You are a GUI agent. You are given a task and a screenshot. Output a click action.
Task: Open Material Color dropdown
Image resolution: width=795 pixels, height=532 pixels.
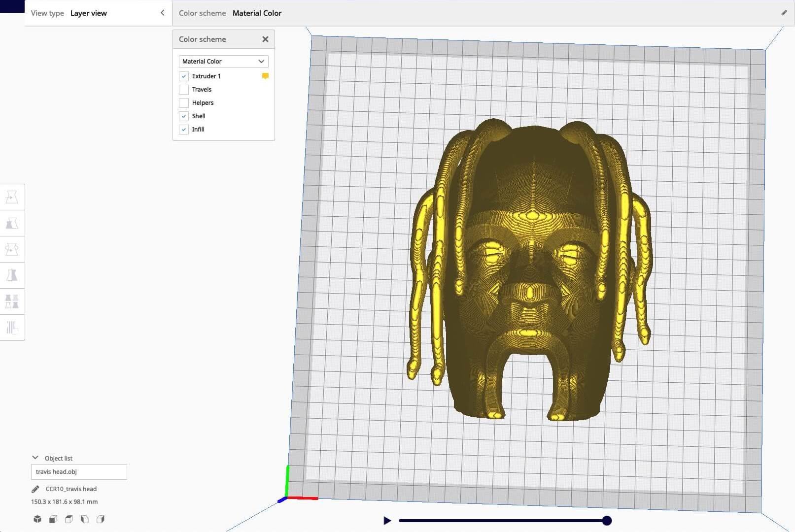point(224,62)
